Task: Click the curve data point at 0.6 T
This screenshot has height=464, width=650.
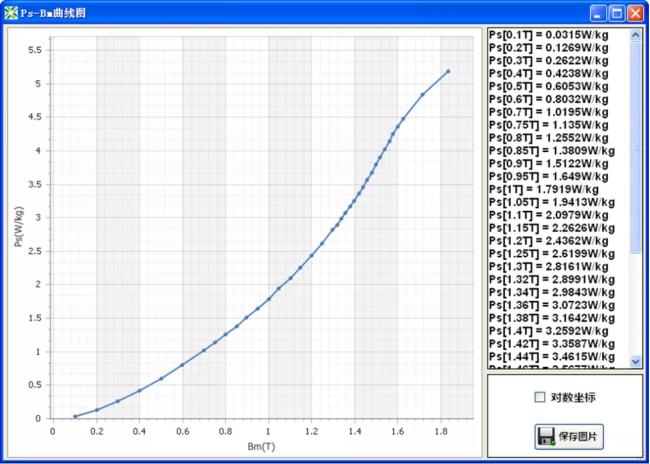Action: pos(182,365)
